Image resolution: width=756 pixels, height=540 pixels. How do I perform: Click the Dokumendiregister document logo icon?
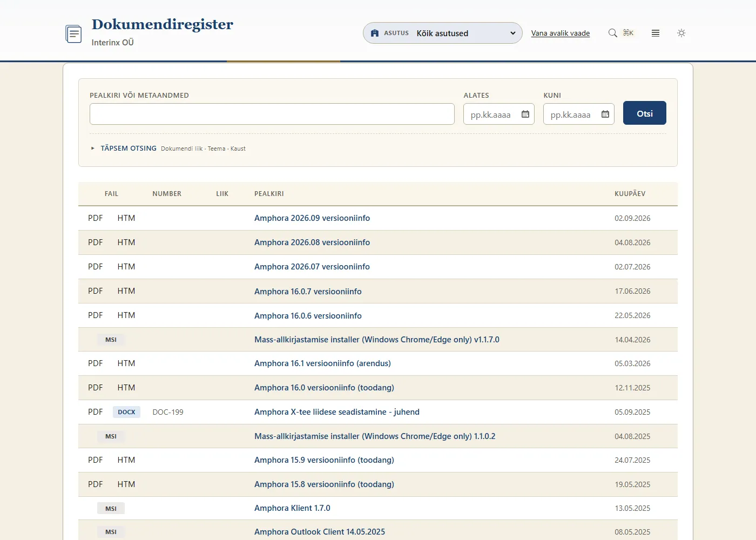point(73,34)
